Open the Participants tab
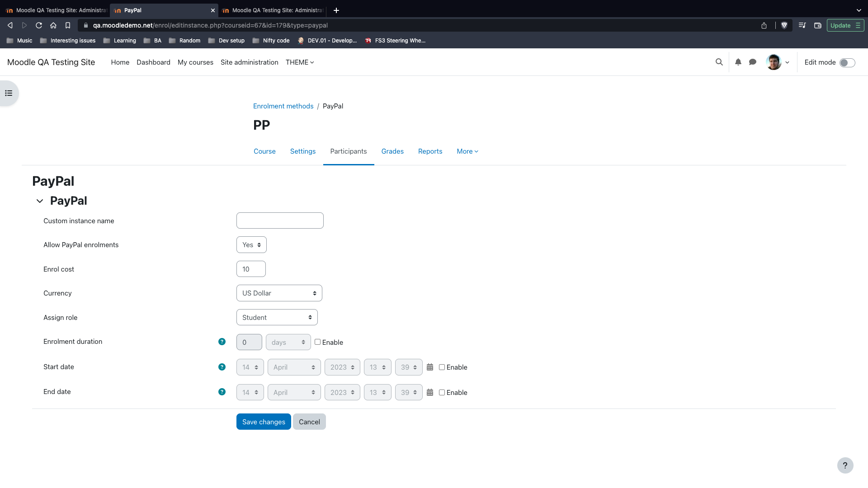This screenshot has width=868, height=488. [349, 151]
